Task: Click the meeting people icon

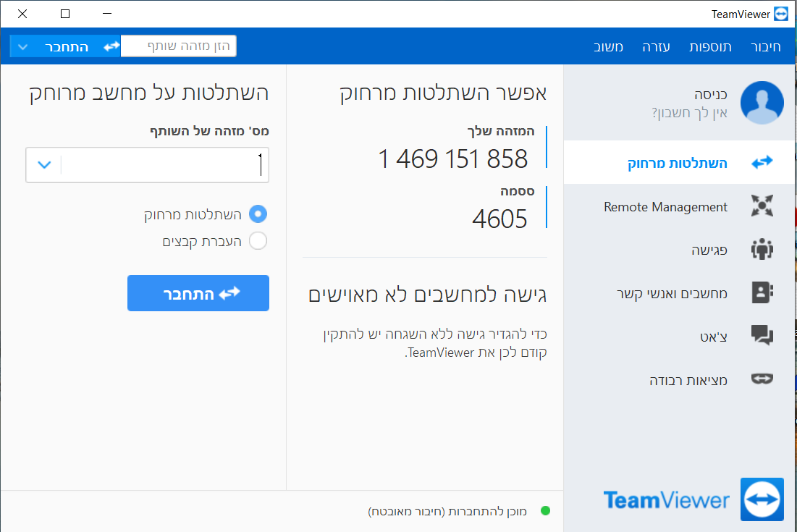Action: coord(762,250)
